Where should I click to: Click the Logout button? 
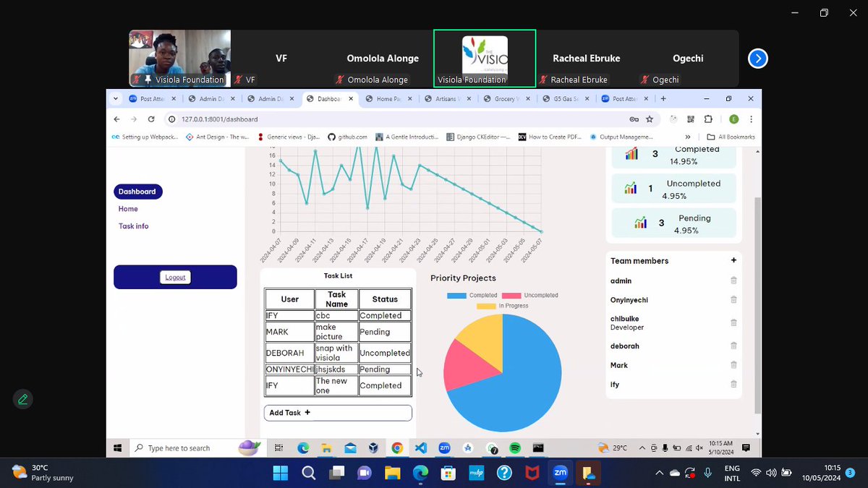(175, 277)
